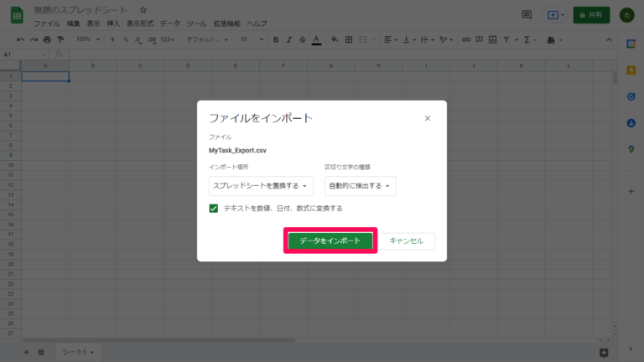Open the 挿入 menu
This screenshot has width=644, height=362.
tap(113, 23)
